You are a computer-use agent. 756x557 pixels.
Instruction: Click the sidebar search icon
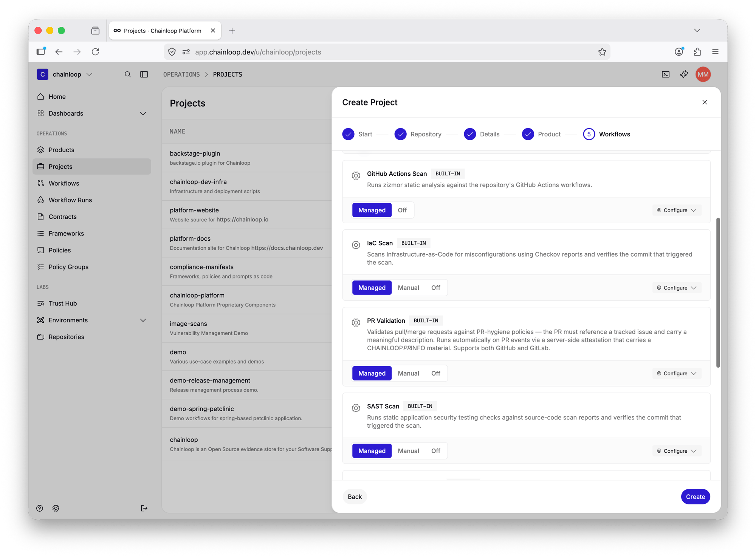tap(128, 74)
